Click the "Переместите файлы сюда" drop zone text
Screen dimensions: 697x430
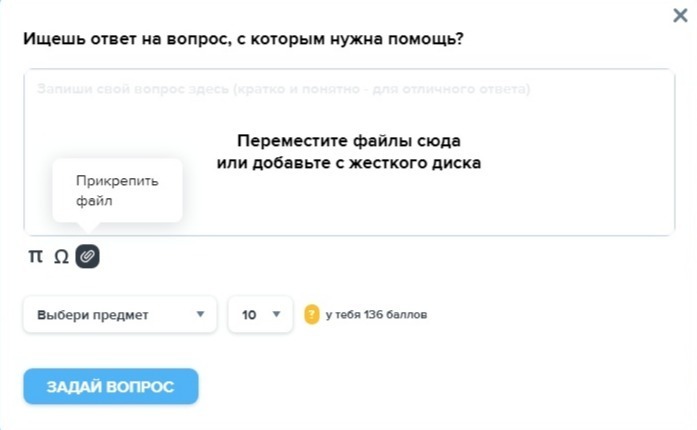point(349,141)
